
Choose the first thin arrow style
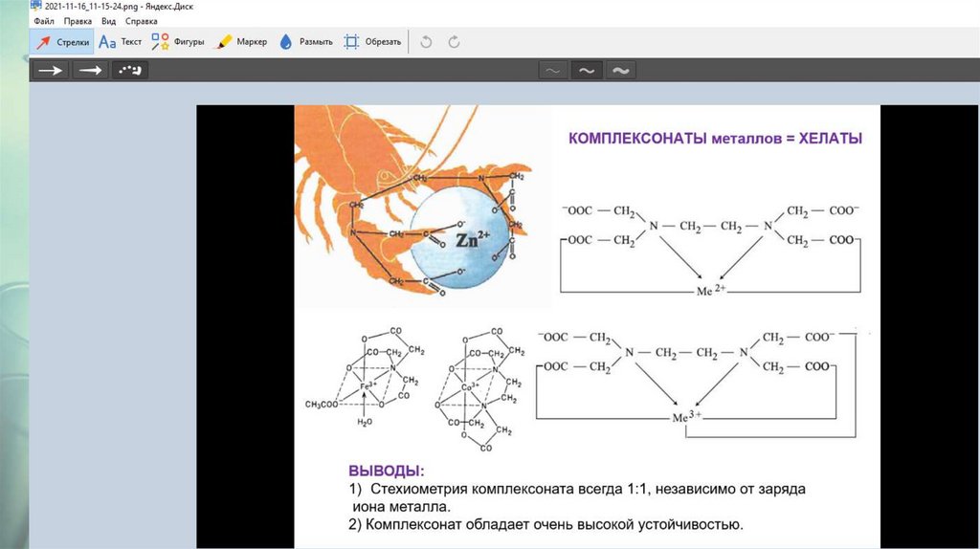coord(50,70)
